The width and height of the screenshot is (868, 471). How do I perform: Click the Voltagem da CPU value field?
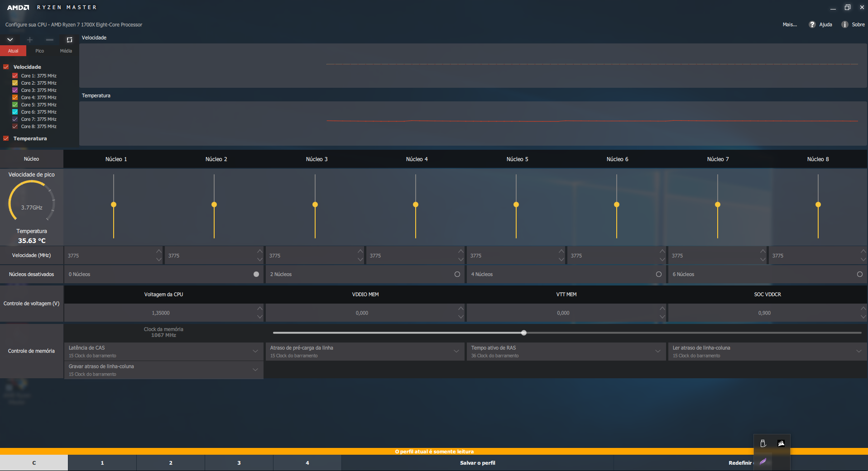tap(161, 313)
